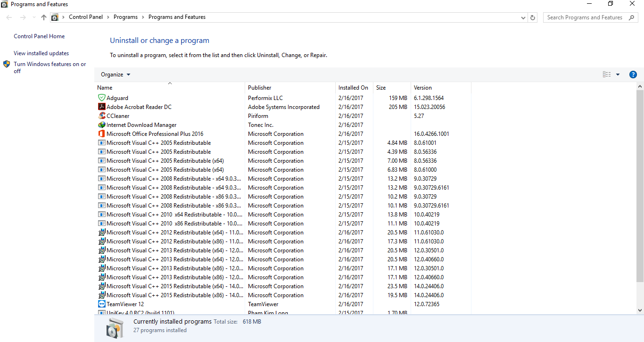Click the Adguard shield icon
644x342 pixels.
click(x=101, y=98)
